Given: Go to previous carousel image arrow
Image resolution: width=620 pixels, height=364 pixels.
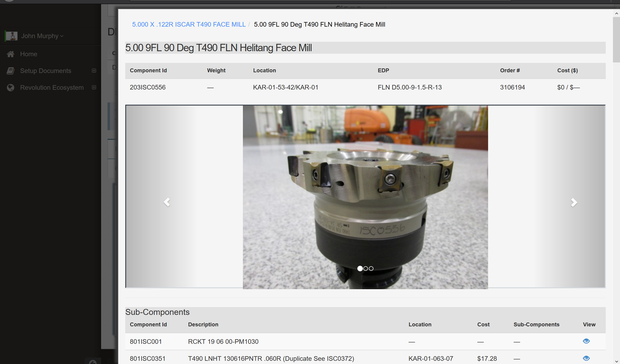Looking at the screenshot, I should point(167,202).
